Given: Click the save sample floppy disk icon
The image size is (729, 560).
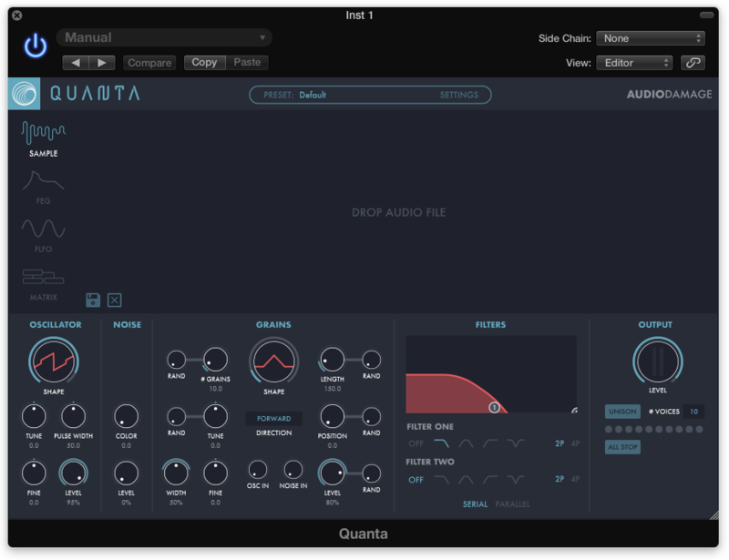Looking at the screenshot, I should pyautogui.click(x=93, y=300).
